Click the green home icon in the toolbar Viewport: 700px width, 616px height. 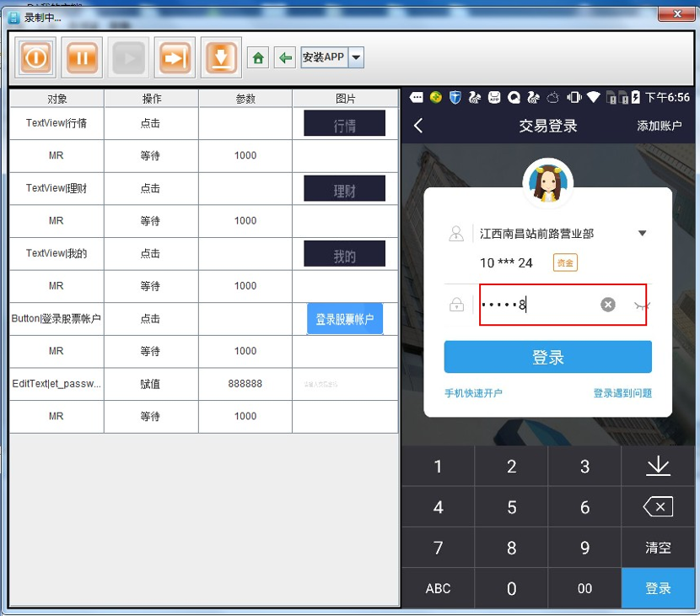point(258,57)
